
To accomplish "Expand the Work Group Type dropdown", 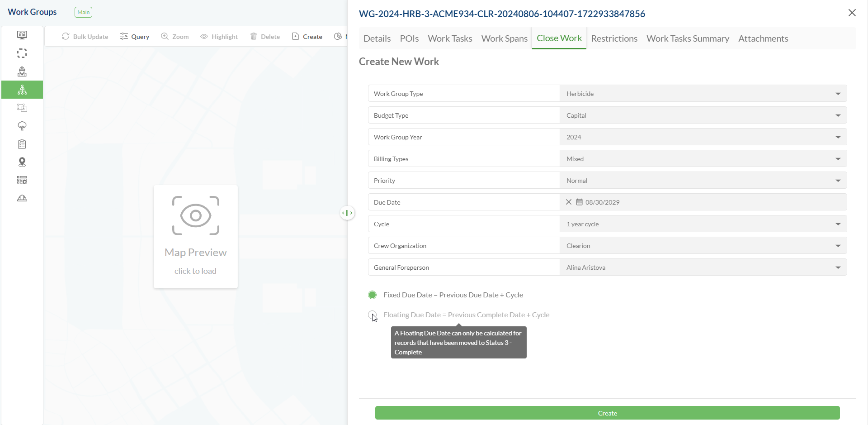I will point(838,94).
